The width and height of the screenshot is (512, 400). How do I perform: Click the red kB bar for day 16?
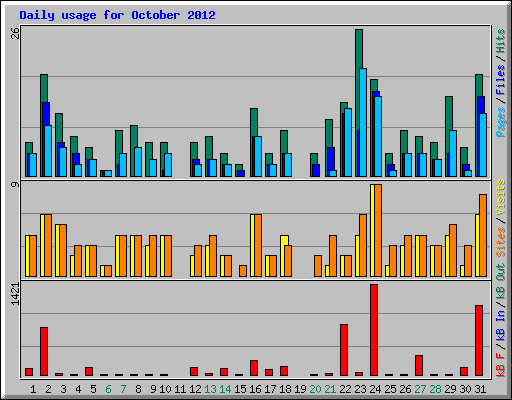click(x=254, y=368)
